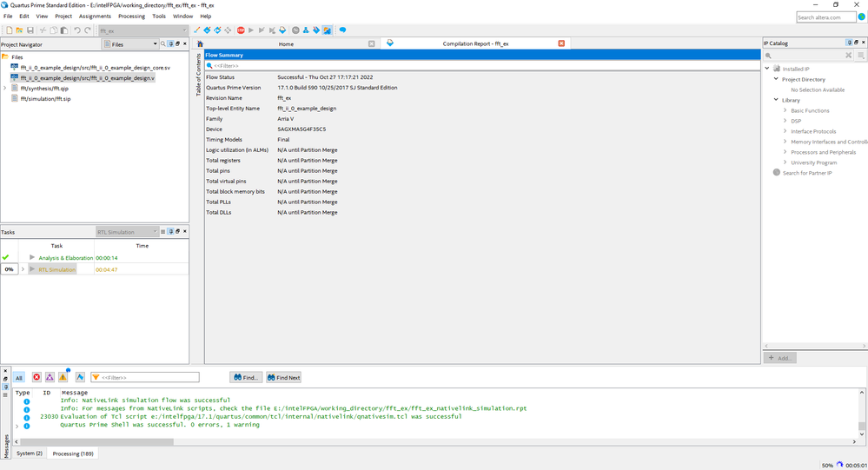Toggle the IP Catalog panel pin button
Screen dimensions: 868x470
[x=849, y=43]
